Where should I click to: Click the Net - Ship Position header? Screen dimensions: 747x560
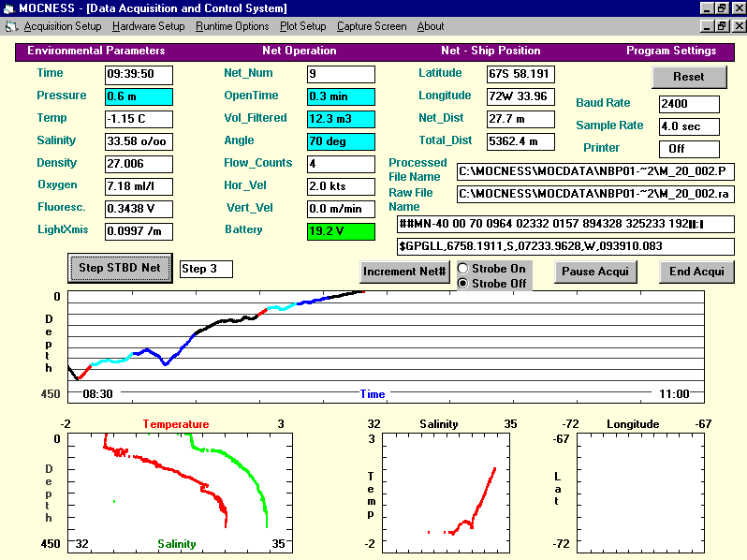[x=491, y=51]
